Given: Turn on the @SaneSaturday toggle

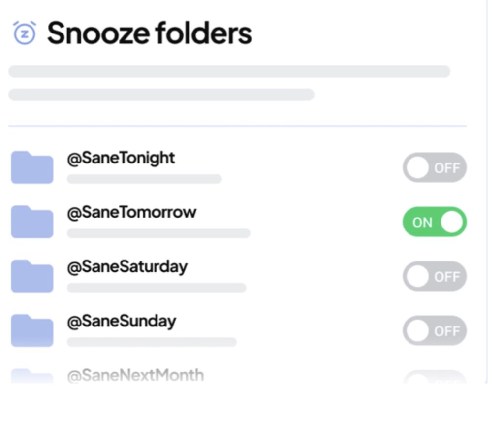Looking at the screenshot, I should [435, 276].
